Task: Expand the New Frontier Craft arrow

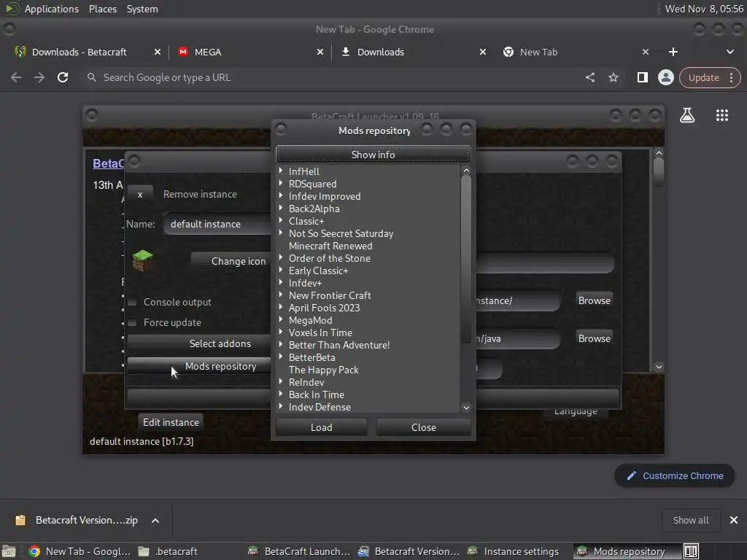Action: pos(281,295)
